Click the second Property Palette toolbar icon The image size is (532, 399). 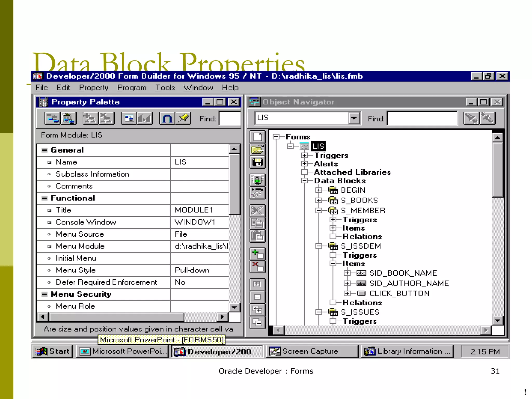tap(68, 118)
